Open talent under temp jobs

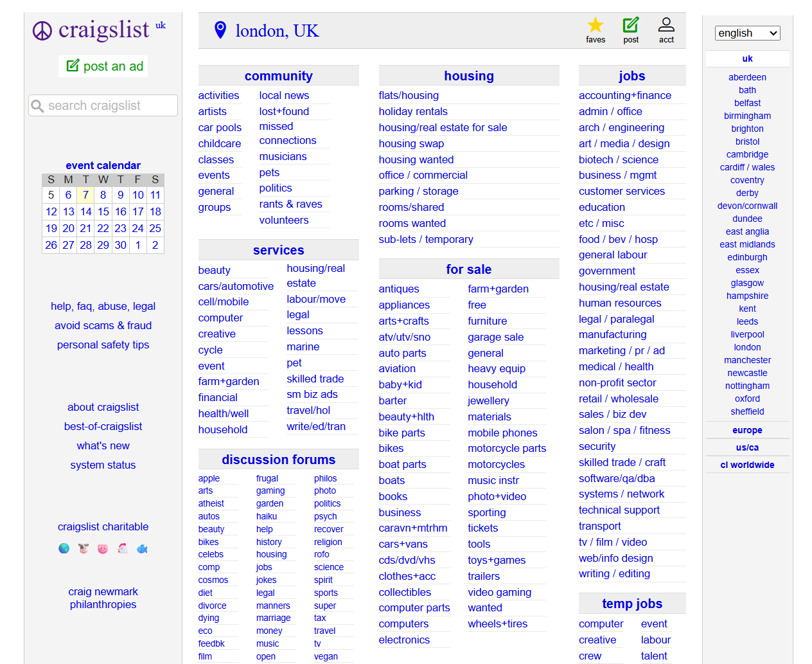pyautogui.click(x=654, y=656)
